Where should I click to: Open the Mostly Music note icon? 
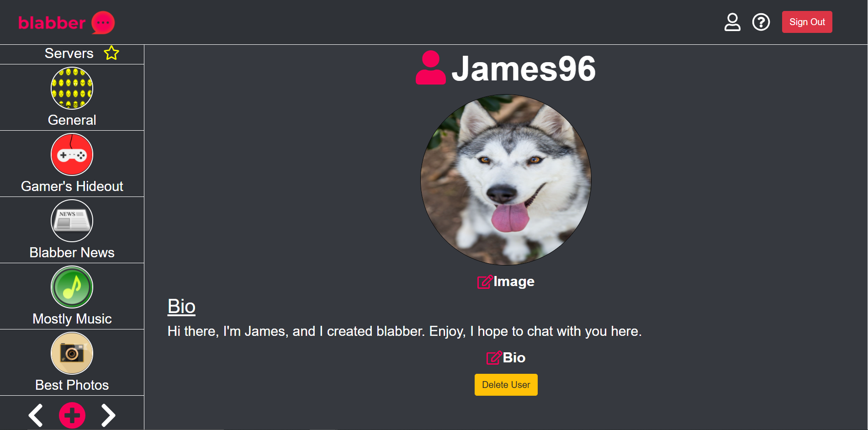[72, 287]
